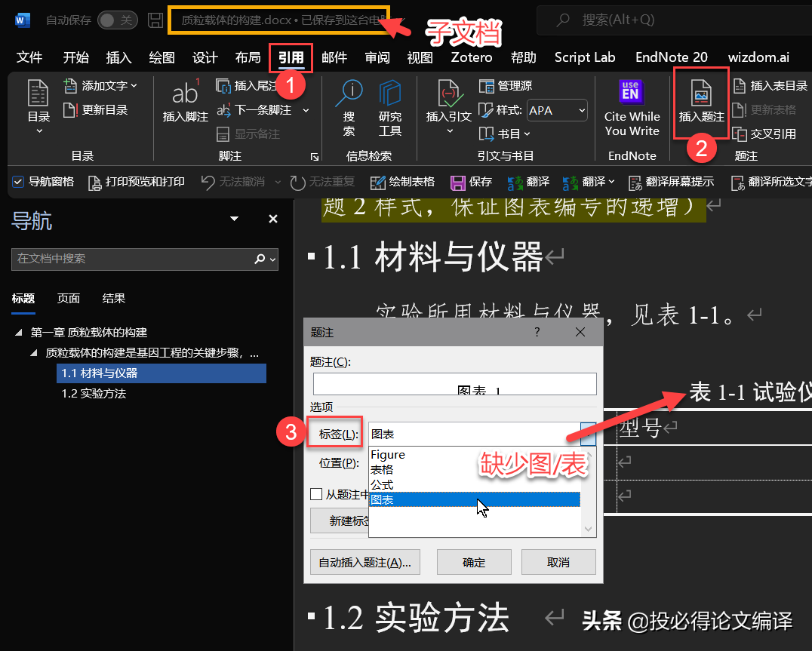
Task: Click the purple 保存 save icon
Action: pos(457,182)
